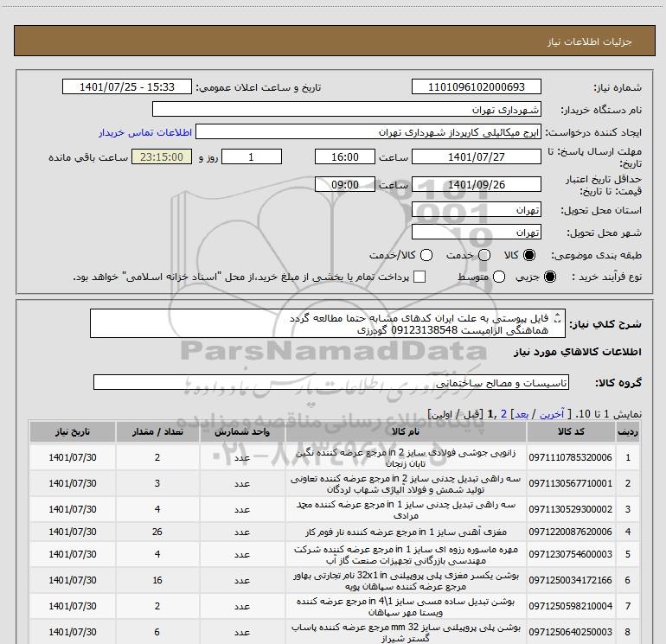Click item name زانویی جوشی فولادی

click(x=406, y=457)
